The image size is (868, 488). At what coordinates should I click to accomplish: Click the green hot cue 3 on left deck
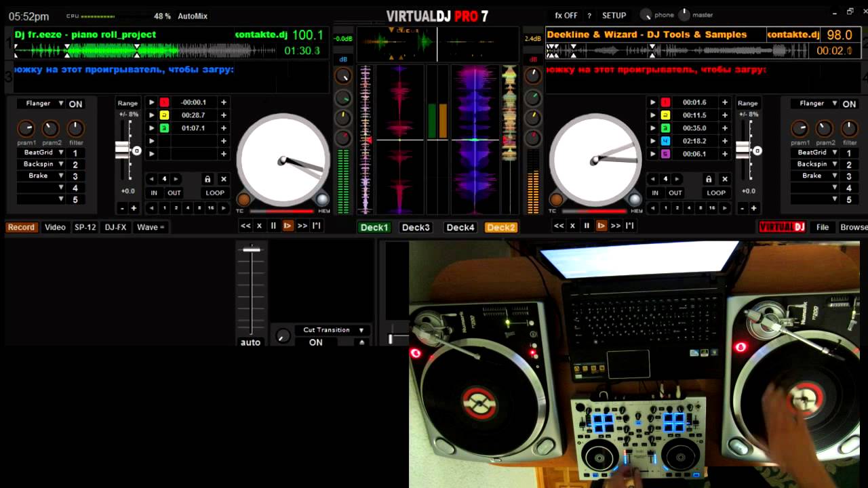click(x=164, y=128)
